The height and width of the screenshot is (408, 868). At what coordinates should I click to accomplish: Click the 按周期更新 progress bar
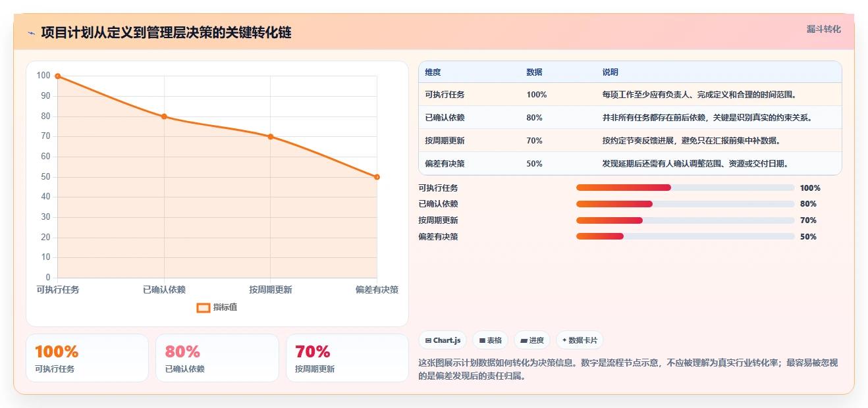point(685,220)
